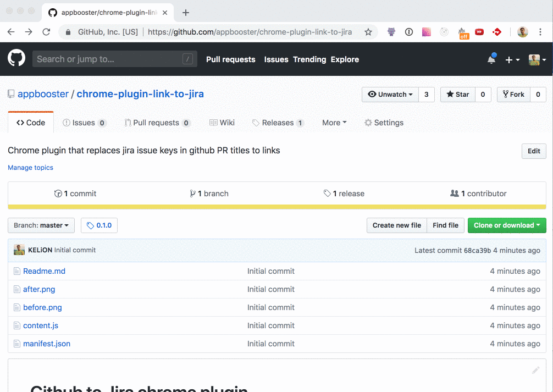Click the red YouTube-style extension icon

click(479, 32)
